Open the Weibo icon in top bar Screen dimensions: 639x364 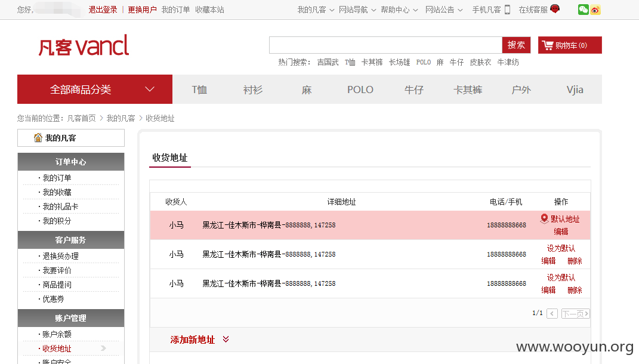(x=595, y=10)
